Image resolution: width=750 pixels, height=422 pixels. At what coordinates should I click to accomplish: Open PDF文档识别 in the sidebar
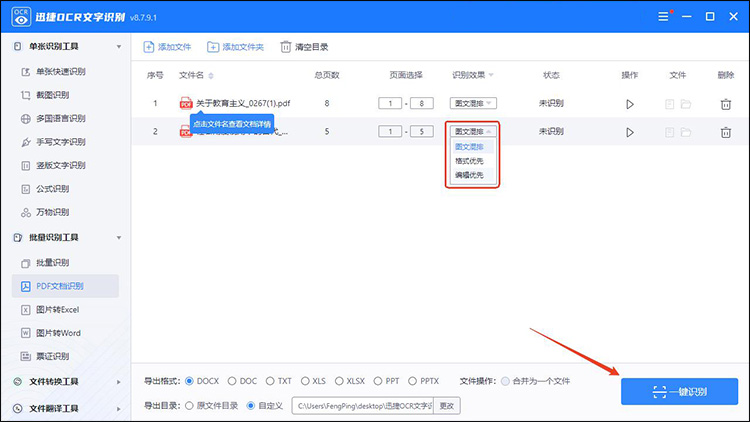[65, 286]
